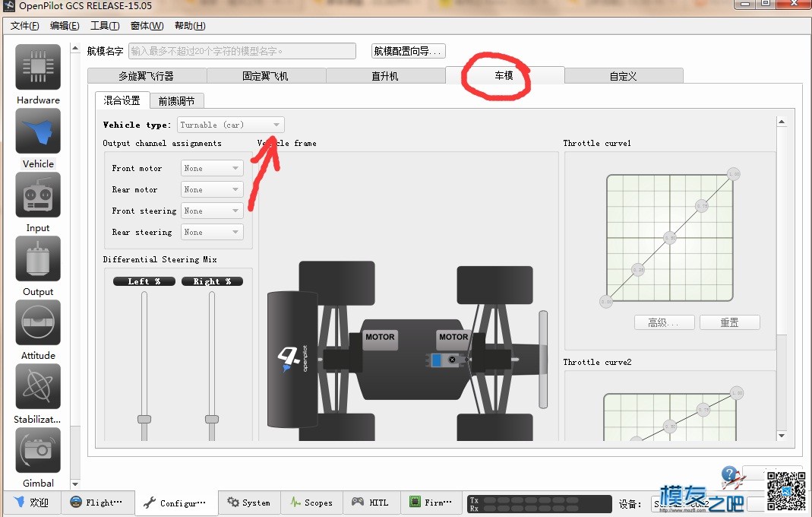812x517 pixels.
Task: Open the Input radio transmitter settings
Action: 38,195
